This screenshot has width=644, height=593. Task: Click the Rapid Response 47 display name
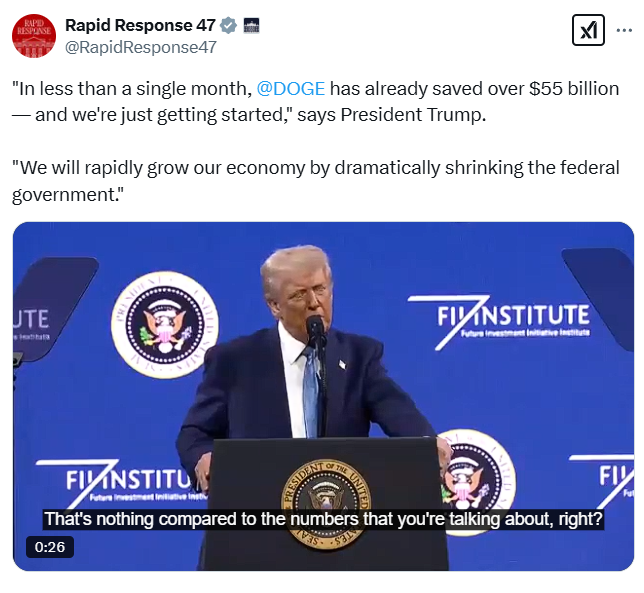click(x=140, y=25)
